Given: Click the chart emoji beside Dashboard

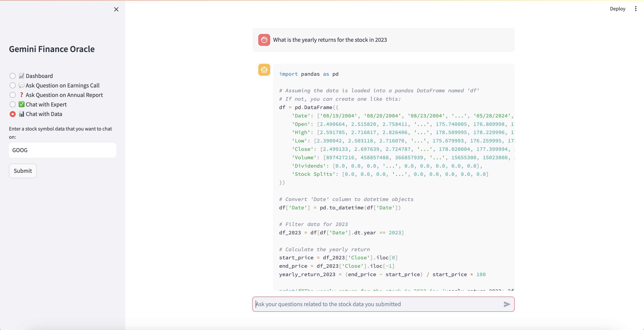Looking at the screenshot, I should 21,76.
